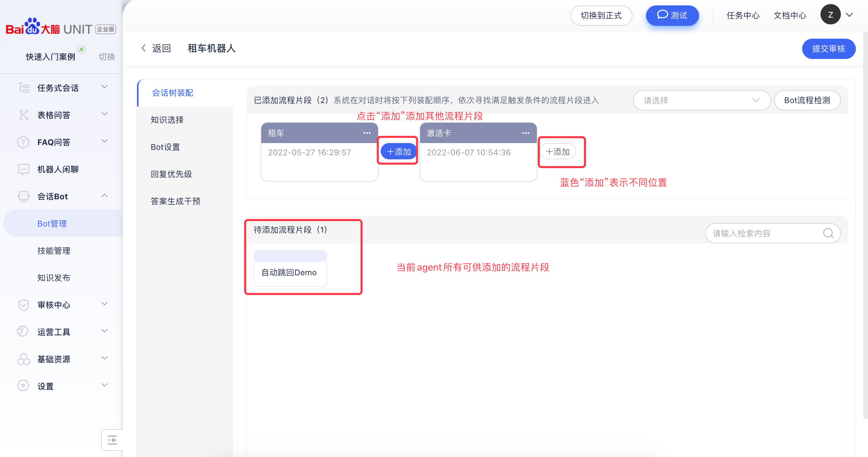Open the 任务中心 link

click(743, 16)
